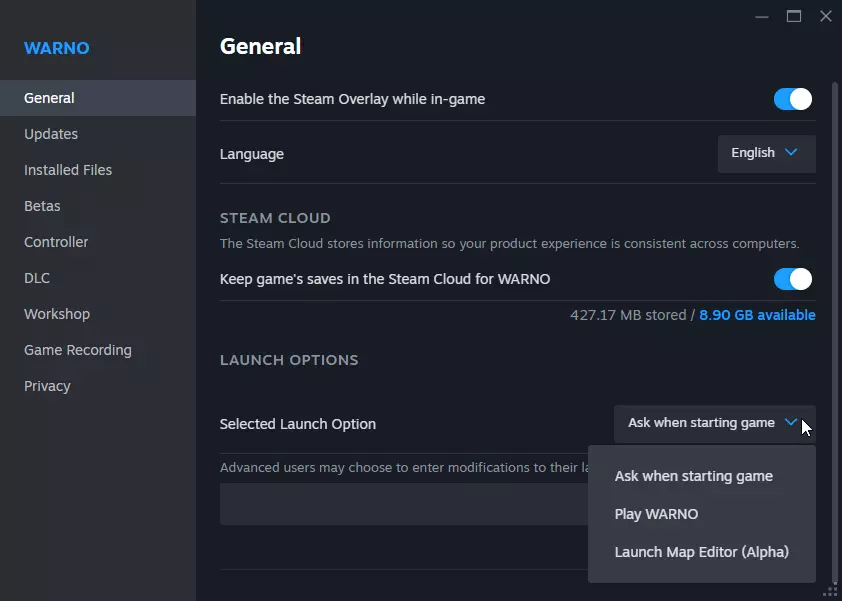Screen dimensions: 842x601
Task: Go to Installed Files section
Action: [x=68, y=170]
